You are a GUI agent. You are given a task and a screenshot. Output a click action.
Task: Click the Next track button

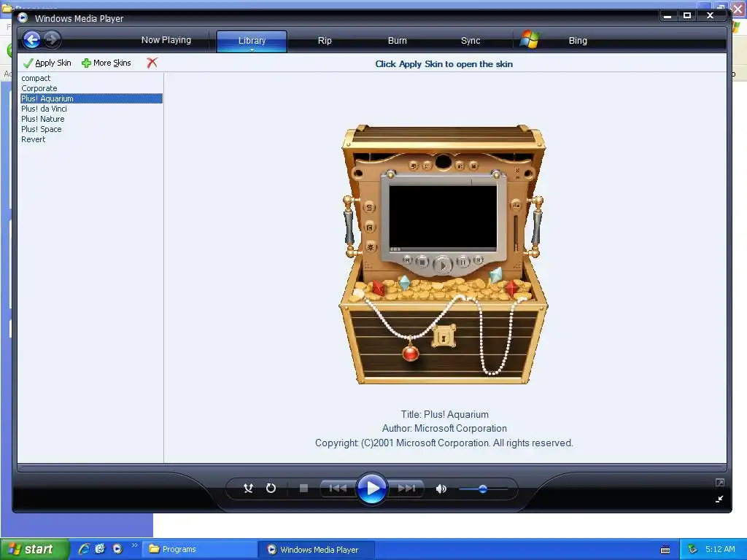tap(406, 488)
